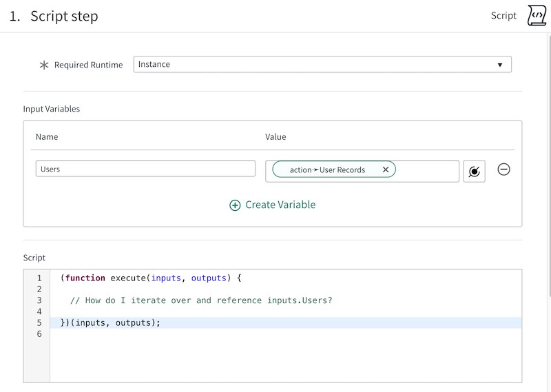Click line number 6 in editor gutter

click(x=39, y=333)
